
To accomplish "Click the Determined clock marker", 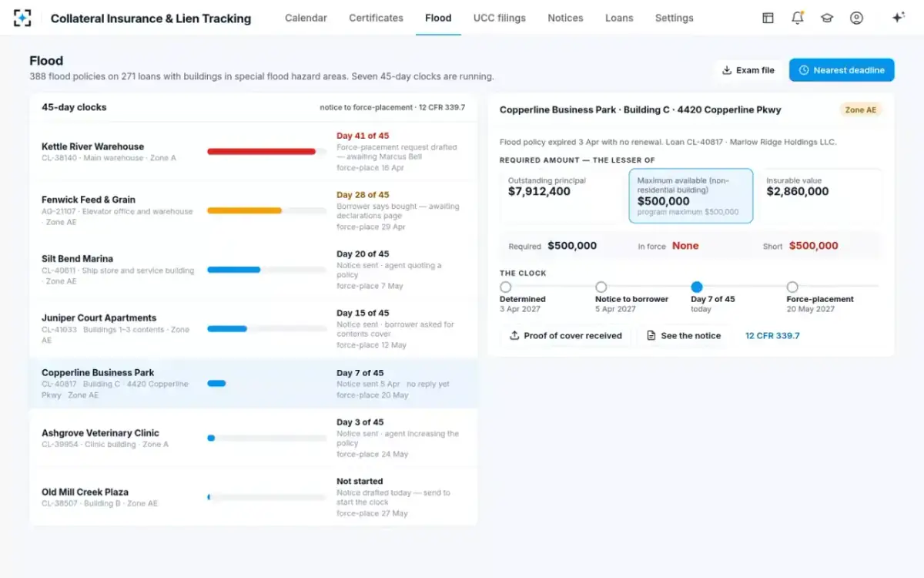I will pos(506,287).
